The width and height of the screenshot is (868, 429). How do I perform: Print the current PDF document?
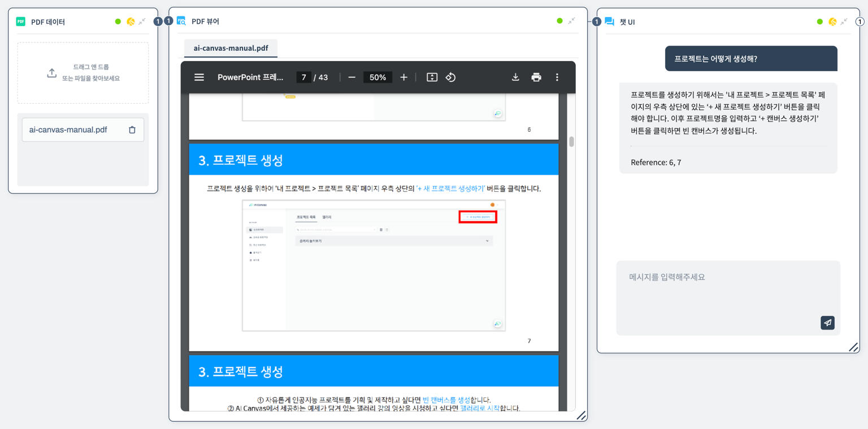[x=536, y=77]
